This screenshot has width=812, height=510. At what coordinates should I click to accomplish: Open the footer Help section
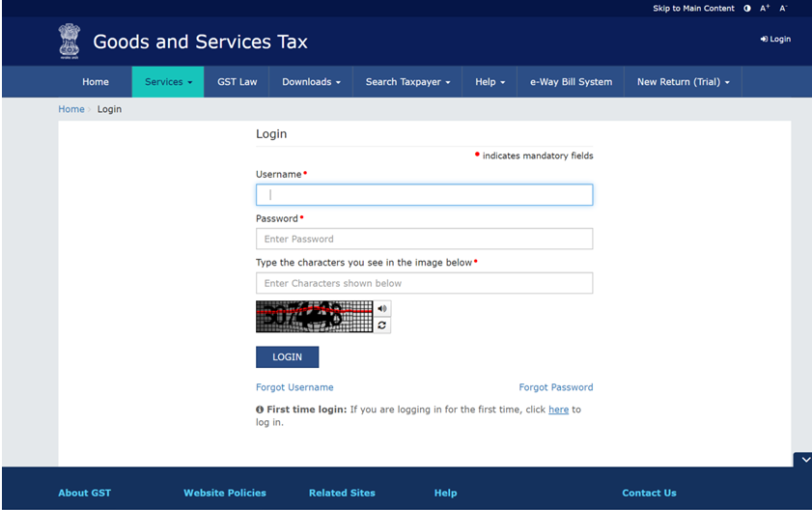pos(445,493)
